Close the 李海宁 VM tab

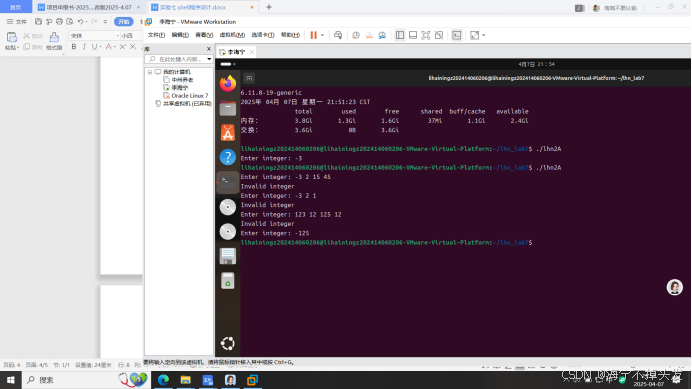252,52
